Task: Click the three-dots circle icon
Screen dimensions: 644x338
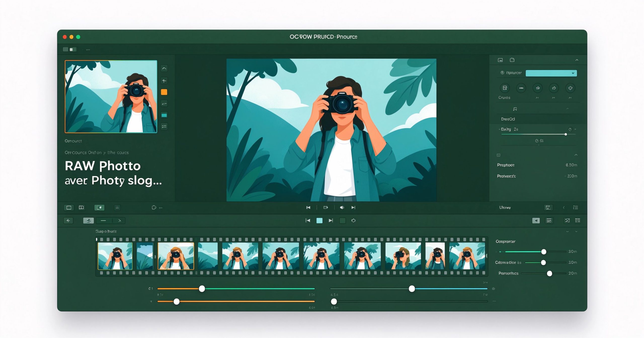Action: coord(521,88)
